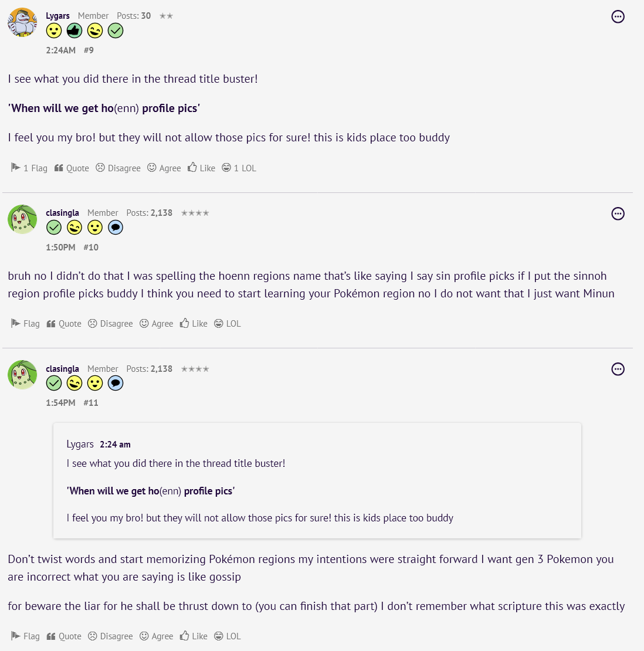The width and height of the screenshot is (644, 651).
Task: Open Lygars' username profile link
Action: point(57,16)
